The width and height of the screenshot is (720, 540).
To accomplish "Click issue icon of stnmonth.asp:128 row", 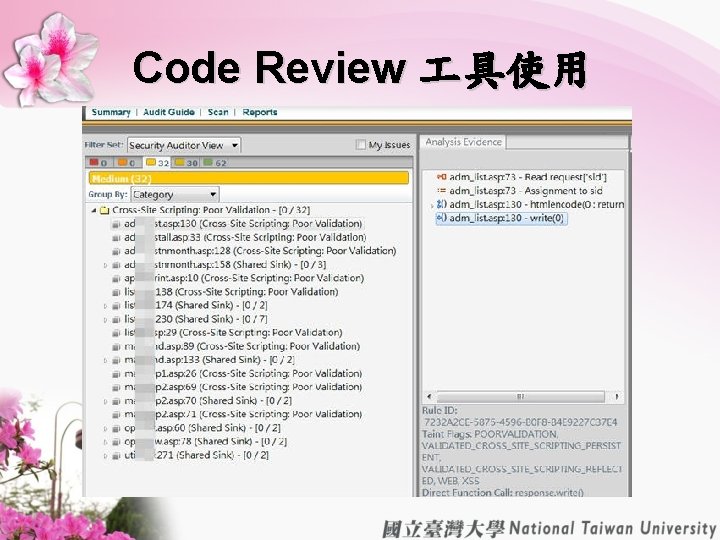I will tap(116, 251).
